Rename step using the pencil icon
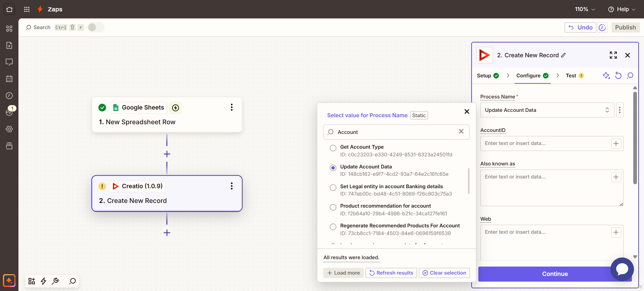This screenshot has height=291, width=644. point(563,55)
